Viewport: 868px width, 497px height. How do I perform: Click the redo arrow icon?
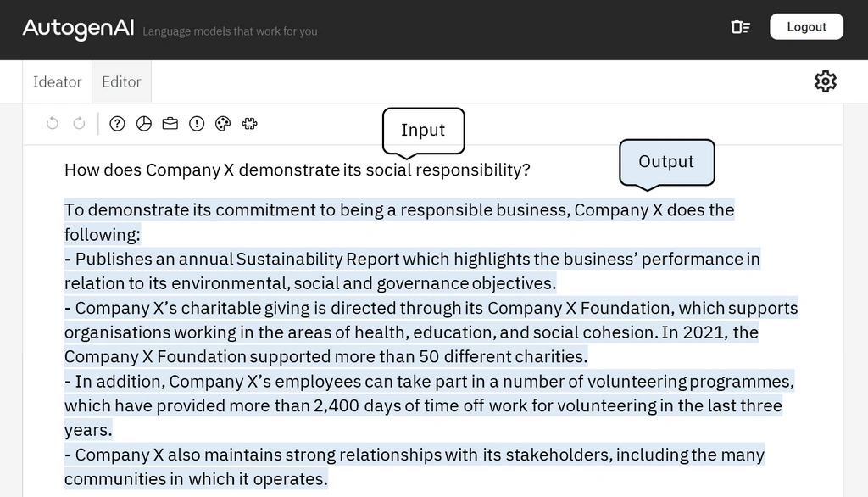click(x=79, y=123)
